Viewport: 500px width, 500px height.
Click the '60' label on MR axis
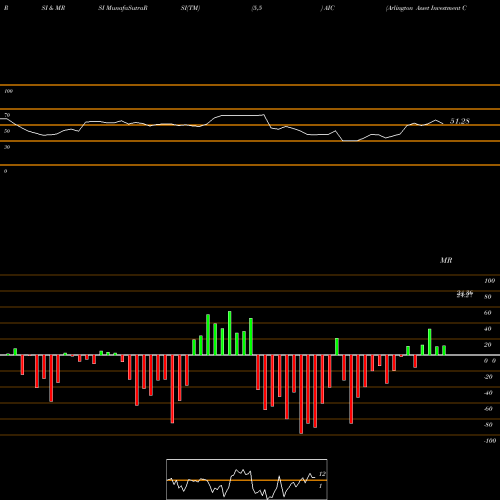[488, 313]
